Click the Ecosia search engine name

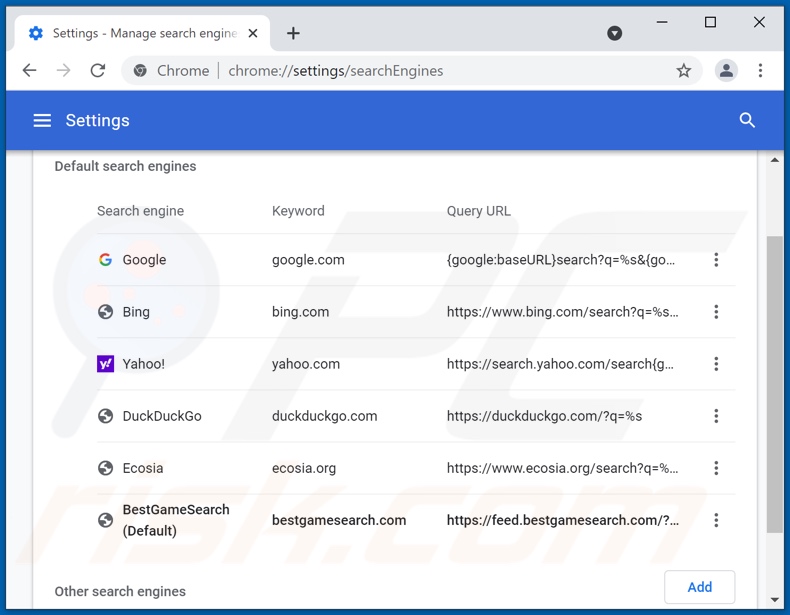click(x=143, y=468)
